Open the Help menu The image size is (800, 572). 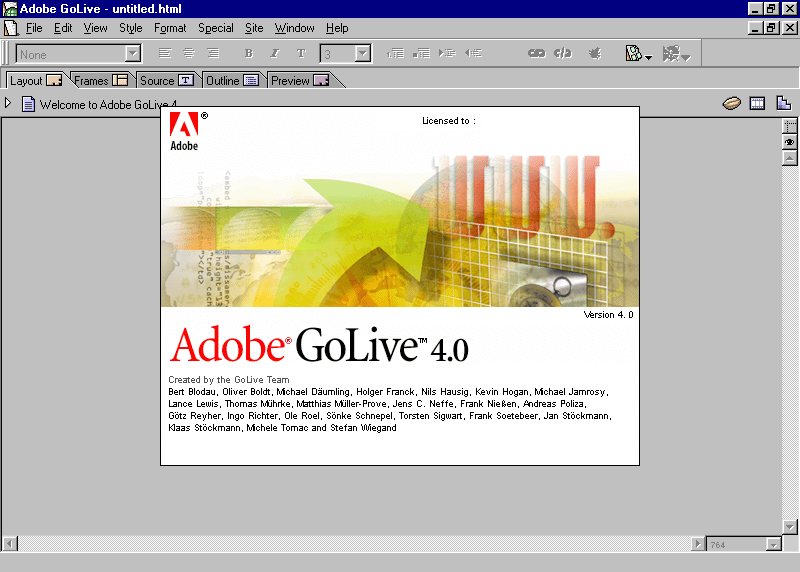[x=337, y=28]
